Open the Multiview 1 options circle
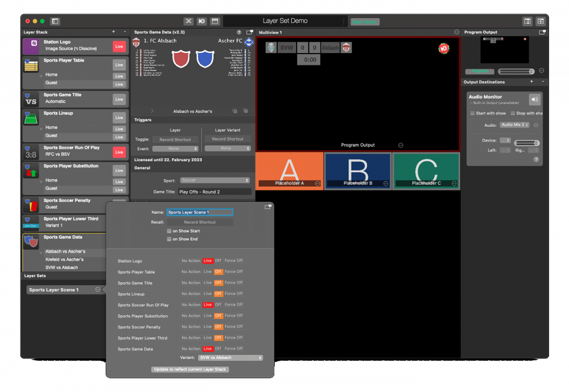569x392 pixels. (x=456, y=32)
